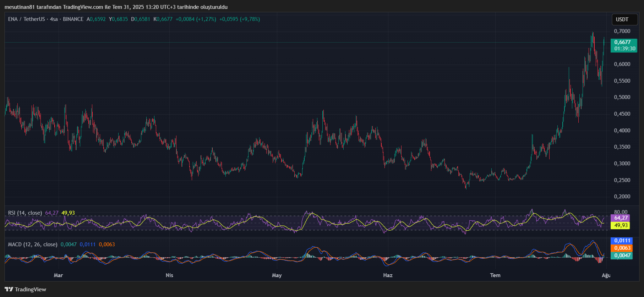Click the Nis label on time axis
The height and width of the screenshot is (297, 644).
click(x=169, y=275)
